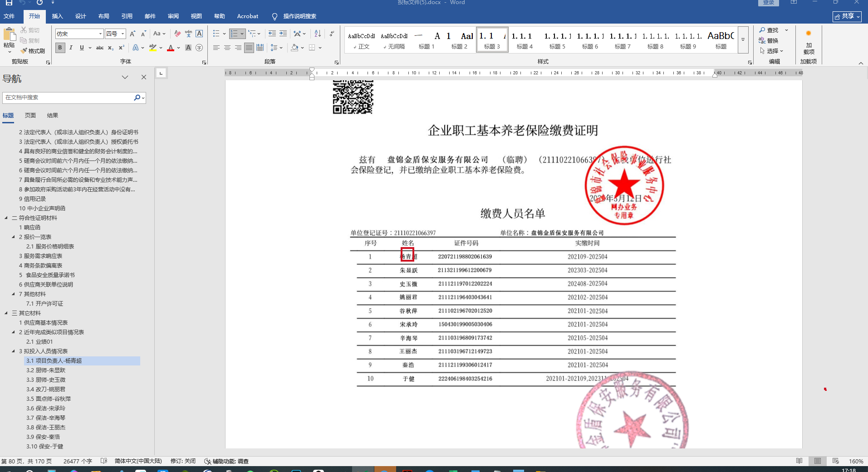Open Change Case (Aa) dropdown
Screen dimensions: 868x472
coord(159,34)
